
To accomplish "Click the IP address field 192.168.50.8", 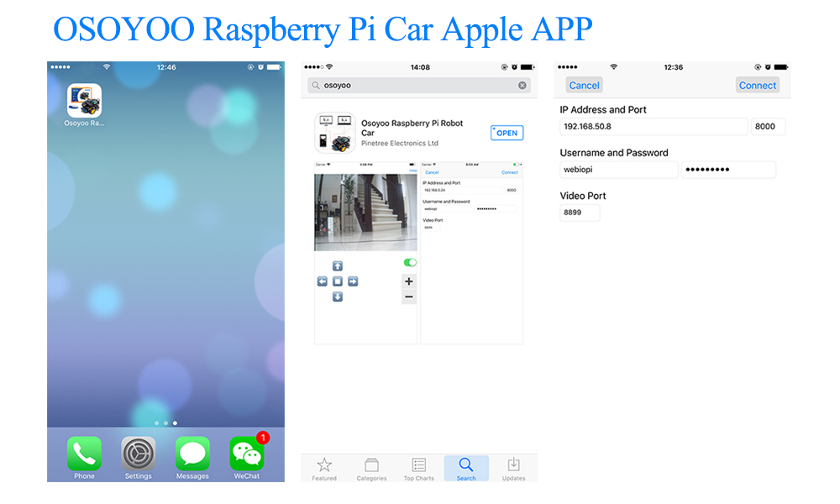I will pyautogui.click(x=654, y=126).
